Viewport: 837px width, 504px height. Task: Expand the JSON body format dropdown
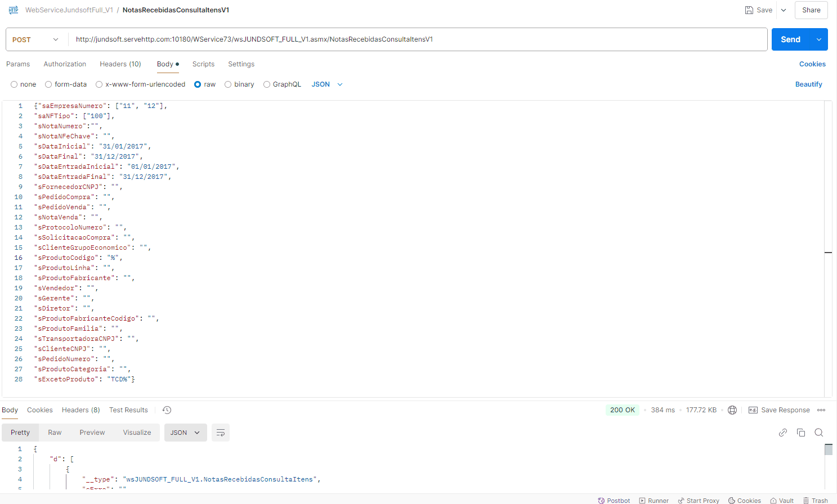click(327, 84)
